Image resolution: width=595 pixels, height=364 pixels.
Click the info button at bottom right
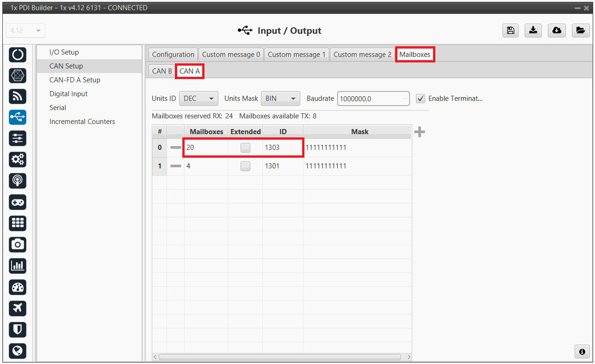pos(582,352)
